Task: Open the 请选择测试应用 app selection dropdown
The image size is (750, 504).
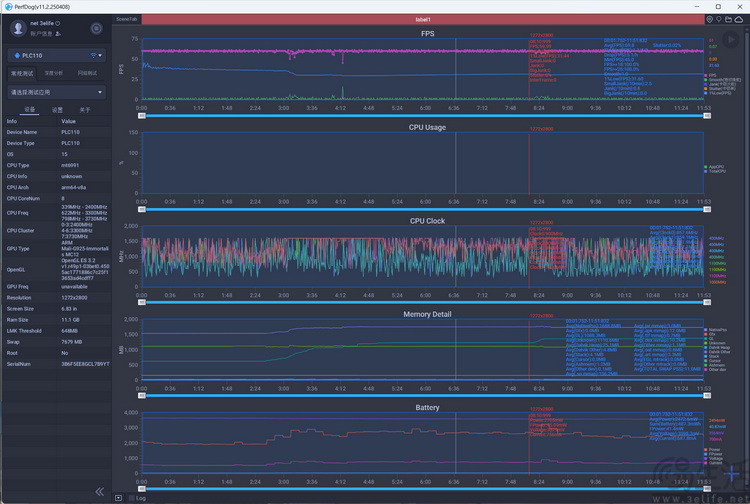Action: pyautogui.click(x=56, y=92)
